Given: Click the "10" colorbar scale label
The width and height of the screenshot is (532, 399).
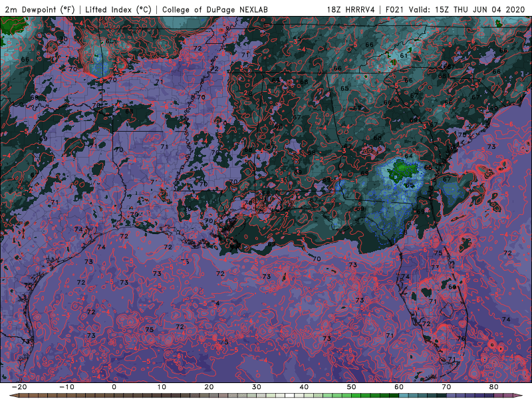Looking at the screenshot, I should 162,387.
